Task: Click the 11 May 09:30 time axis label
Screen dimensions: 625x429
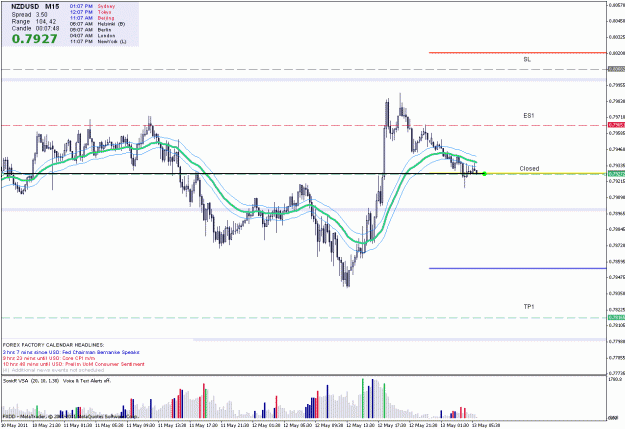Action: click(x=141, y=425)
